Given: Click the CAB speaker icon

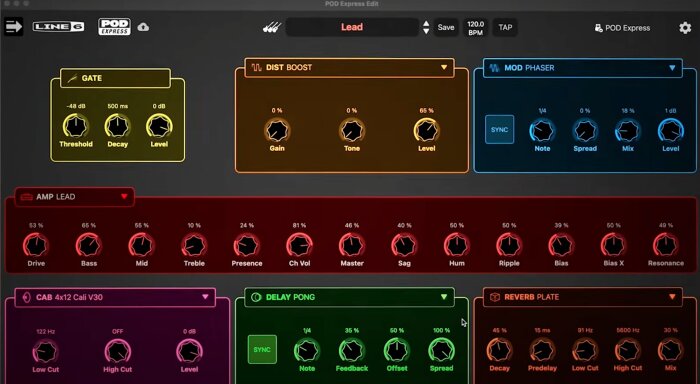Looking at the screenshot, I should pos(26,297).
